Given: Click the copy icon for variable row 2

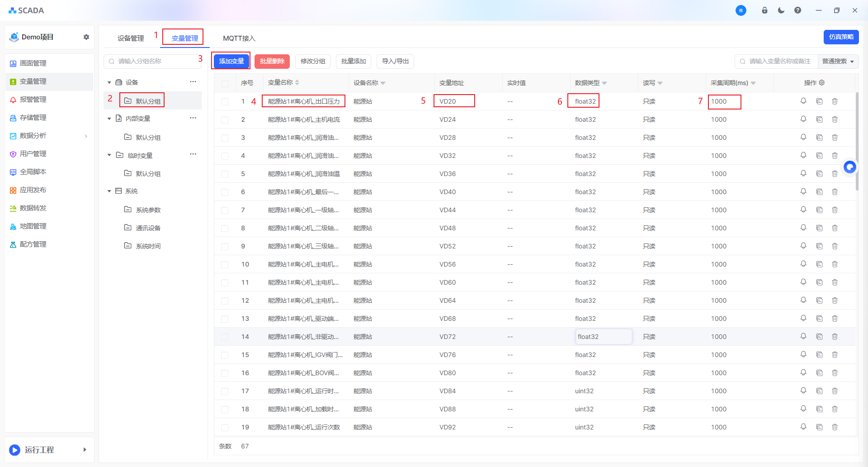Looking at the screenshot, I should [x=819, y=119].
